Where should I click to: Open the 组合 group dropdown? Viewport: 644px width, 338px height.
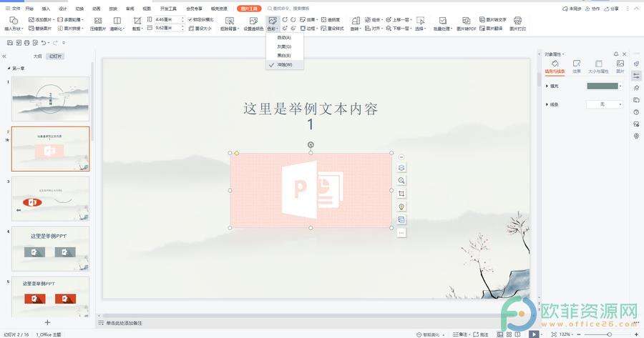point(374,20)
